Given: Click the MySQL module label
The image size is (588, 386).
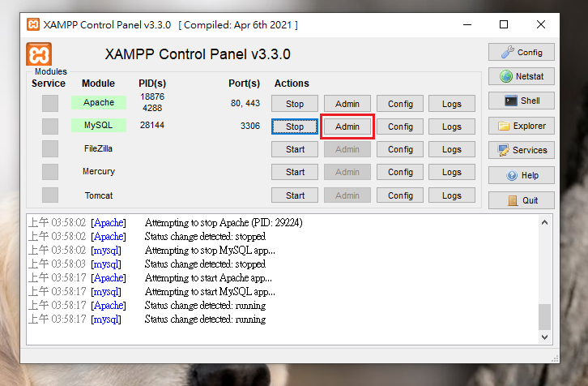Looking at the screenshot, I should click(99, 125).
